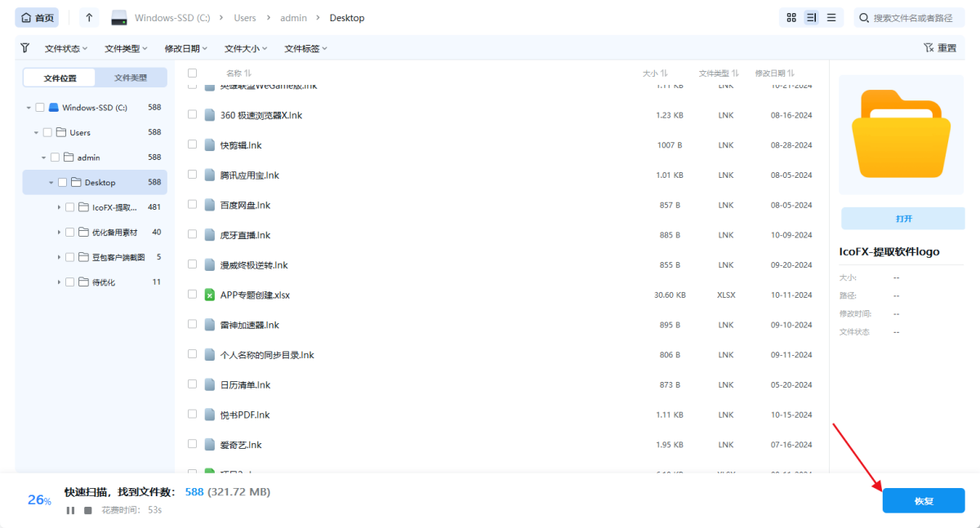Switch to large thumbnail grid view

(x=791, y=17)
